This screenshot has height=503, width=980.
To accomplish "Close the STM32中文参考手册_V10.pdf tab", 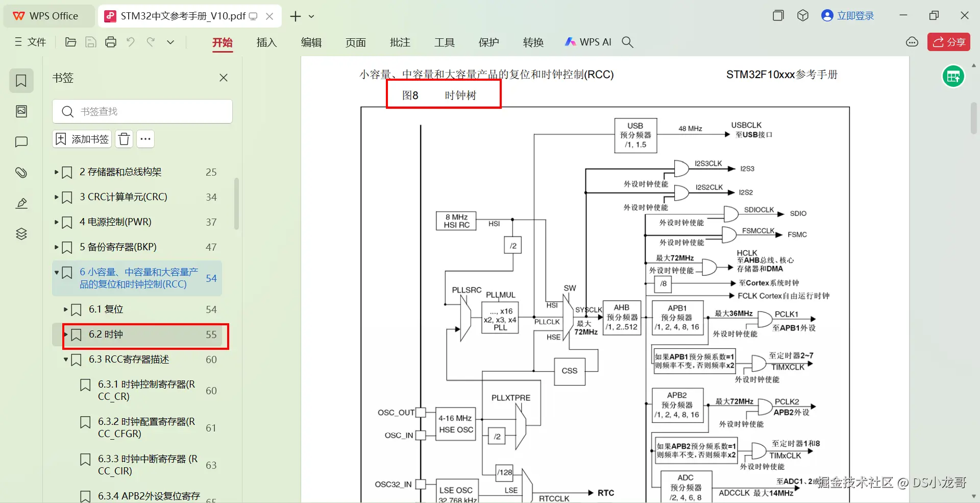I will coord(269,16).
